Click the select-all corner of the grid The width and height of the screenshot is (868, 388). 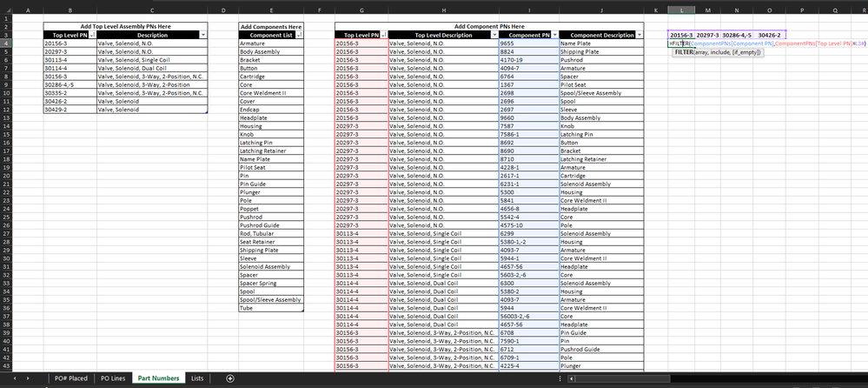[x=6, y=10]
